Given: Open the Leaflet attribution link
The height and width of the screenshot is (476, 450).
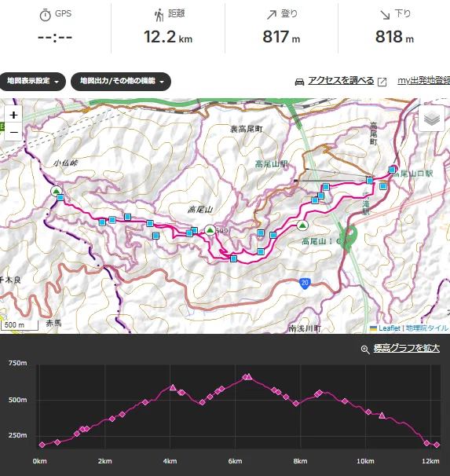Looking at the screenshot, I should point(389,328).
